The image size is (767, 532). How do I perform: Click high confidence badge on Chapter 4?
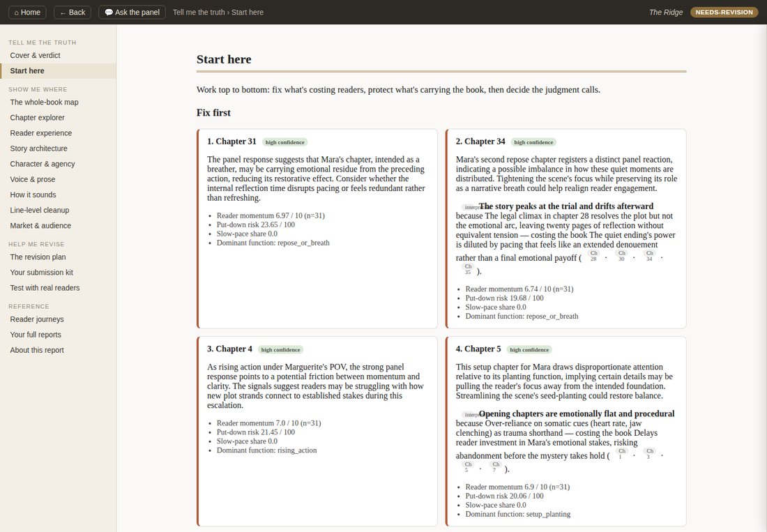281,349
